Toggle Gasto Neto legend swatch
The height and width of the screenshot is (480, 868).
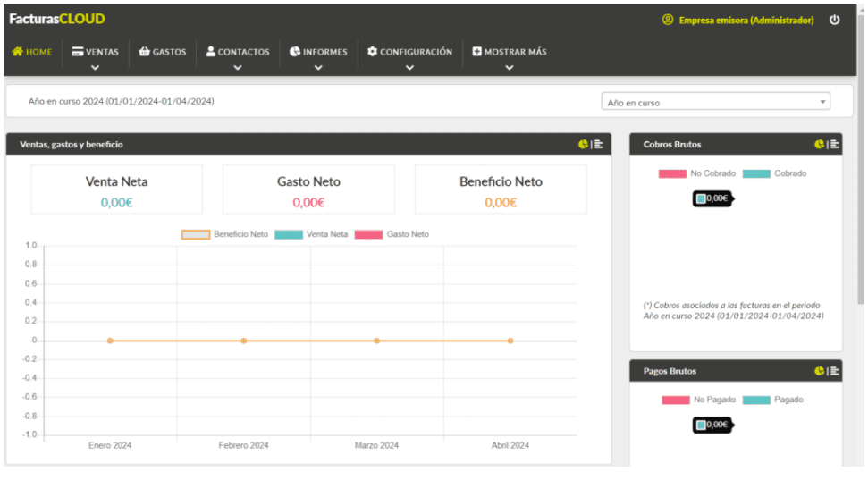tap(368, 235)
